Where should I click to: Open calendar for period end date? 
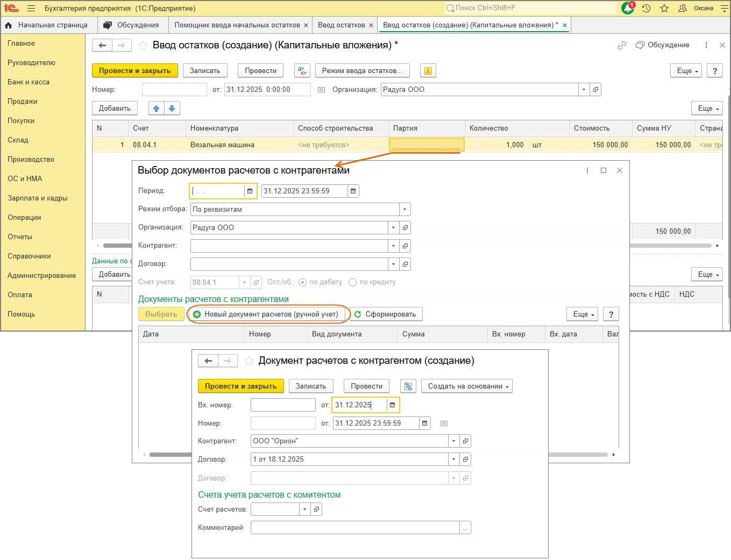pos(353,191)
